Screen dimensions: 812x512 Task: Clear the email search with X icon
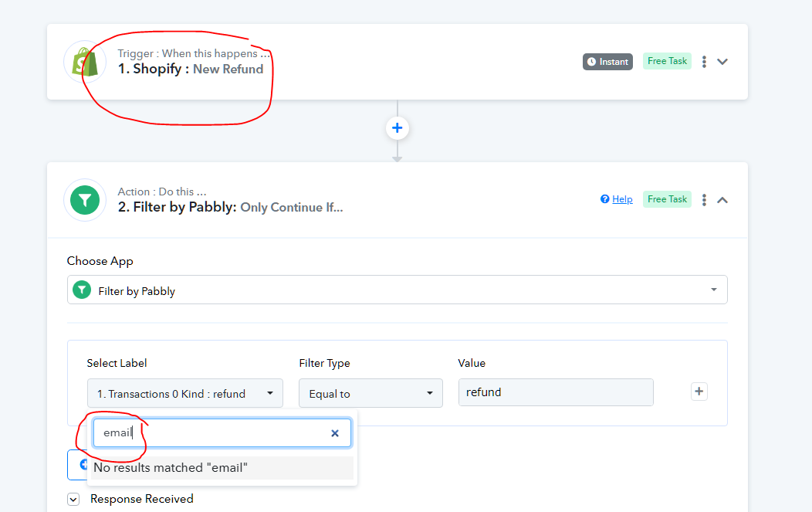(335, 433)
